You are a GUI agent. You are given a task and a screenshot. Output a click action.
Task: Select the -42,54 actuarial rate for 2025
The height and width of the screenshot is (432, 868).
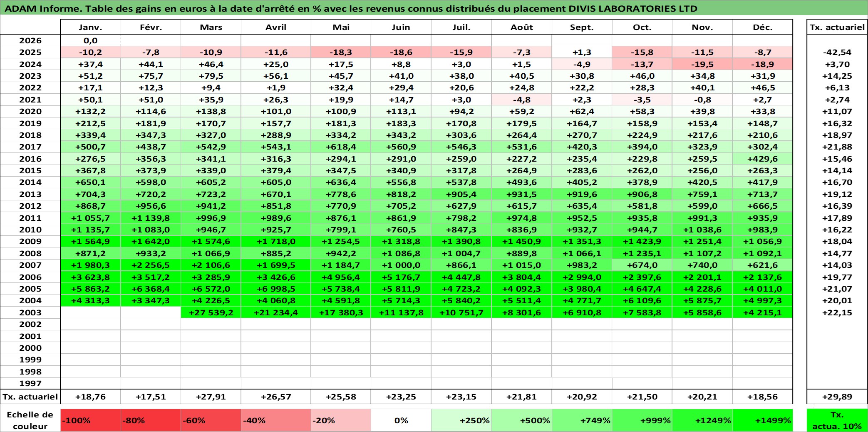point(837,52)
